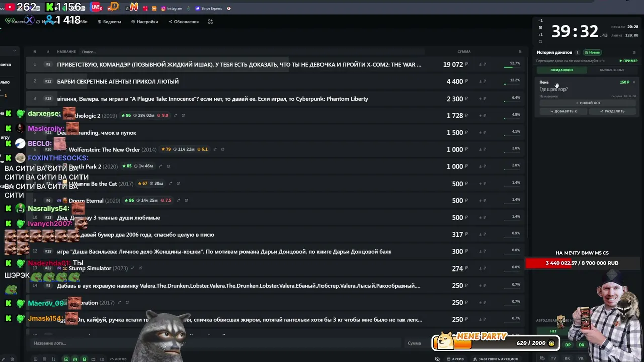Open the external link icon for Stump Simulator
This screenshot has height=362, width=644.
point(140,268)
